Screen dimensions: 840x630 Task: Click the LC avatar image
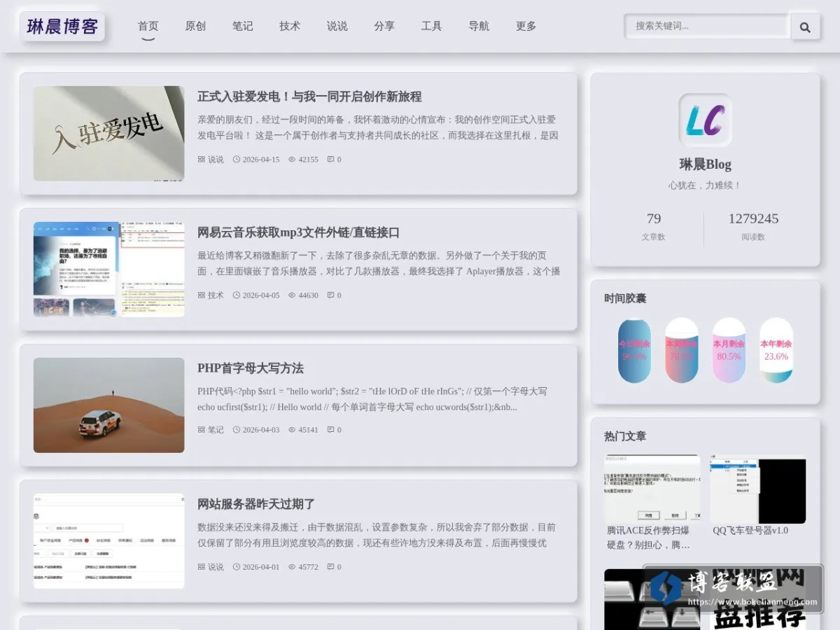click(x=705, y=120)
